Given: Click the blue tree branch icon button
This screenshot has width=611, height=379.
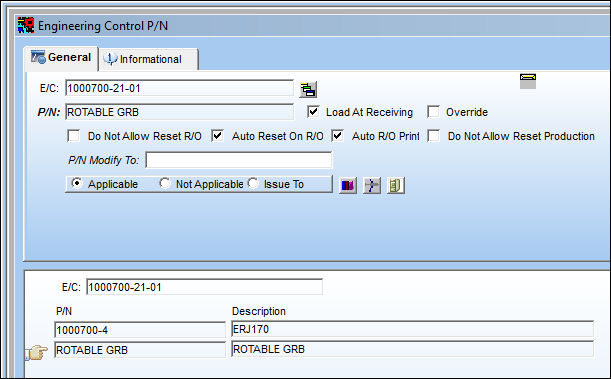Looking at the screenshot, I should pyautogui.click(x=372, y=185).
